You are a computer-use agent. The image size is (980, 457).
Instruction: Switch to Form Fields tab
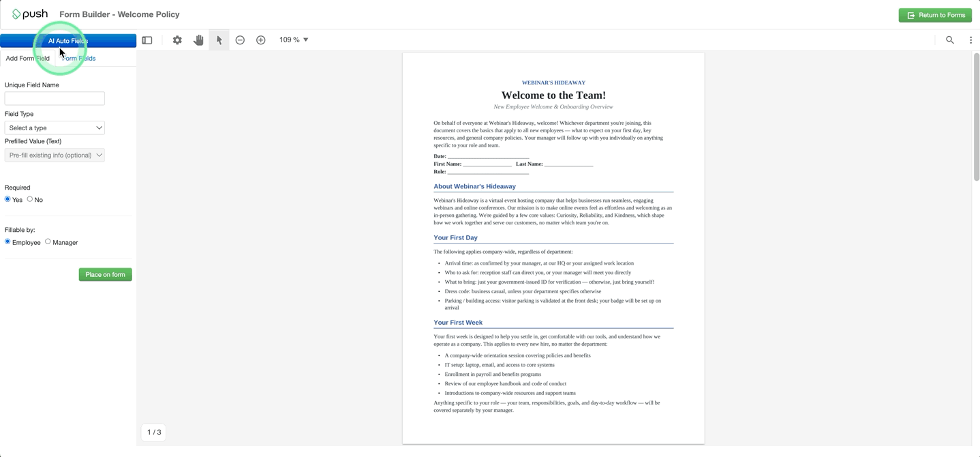(79, 58)
